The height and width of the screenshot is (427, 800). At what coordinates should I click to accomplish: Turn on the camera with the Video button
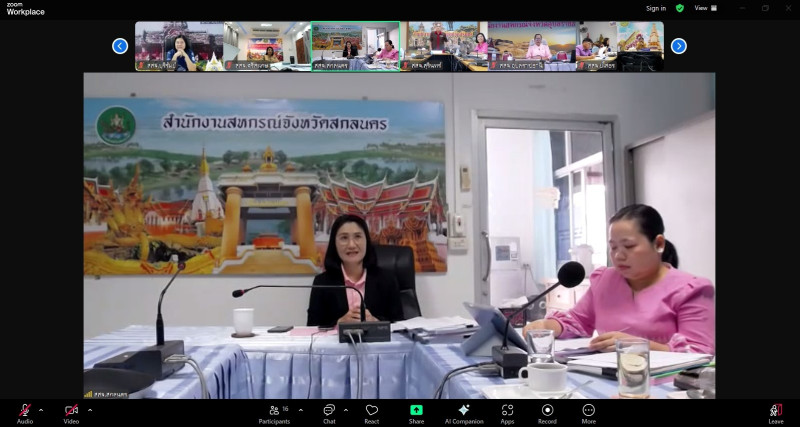coord(71,411)
